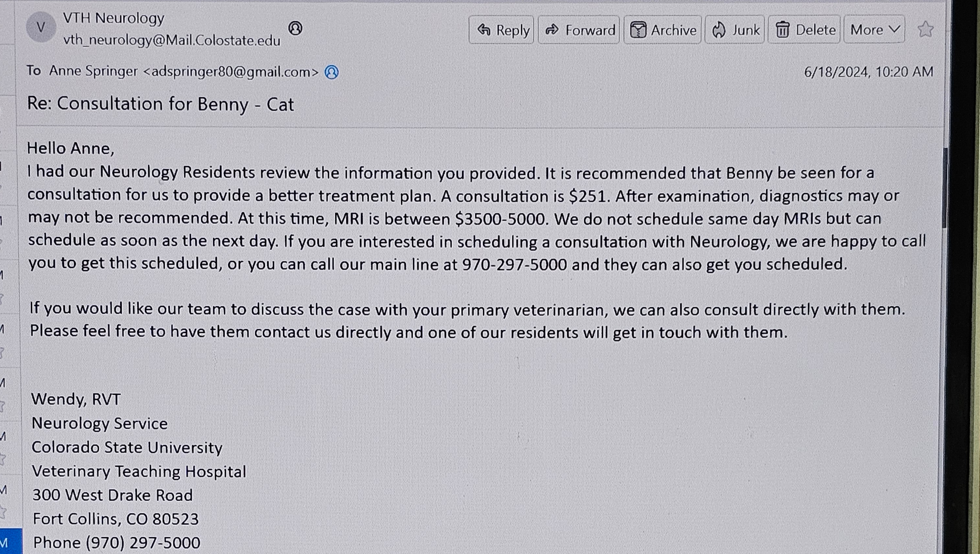
Task: Click the round V sender avatar
Action: point(41,27)
